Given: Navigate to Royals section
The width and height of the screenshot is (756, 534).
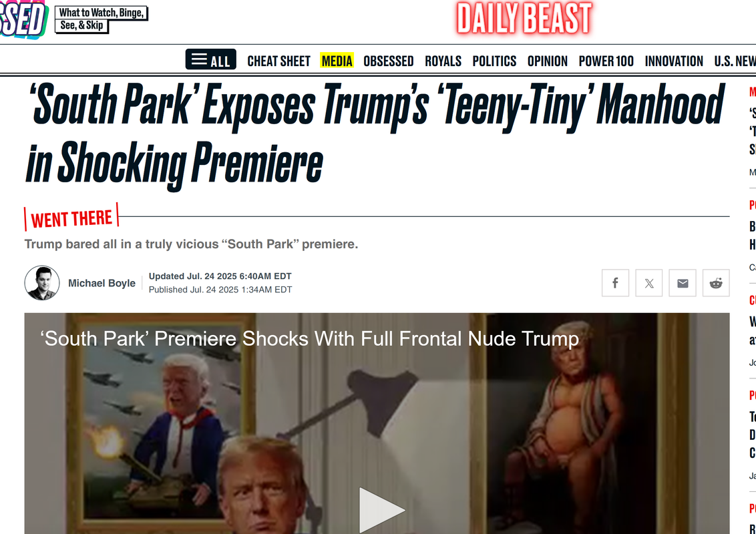Looking at the screenshot, I should [x=443, y=61].
